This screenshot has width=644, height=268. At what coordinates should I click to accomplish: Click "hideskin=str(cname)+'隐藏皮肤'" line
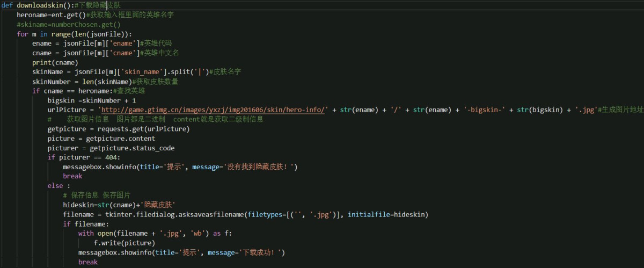[119, 206]
